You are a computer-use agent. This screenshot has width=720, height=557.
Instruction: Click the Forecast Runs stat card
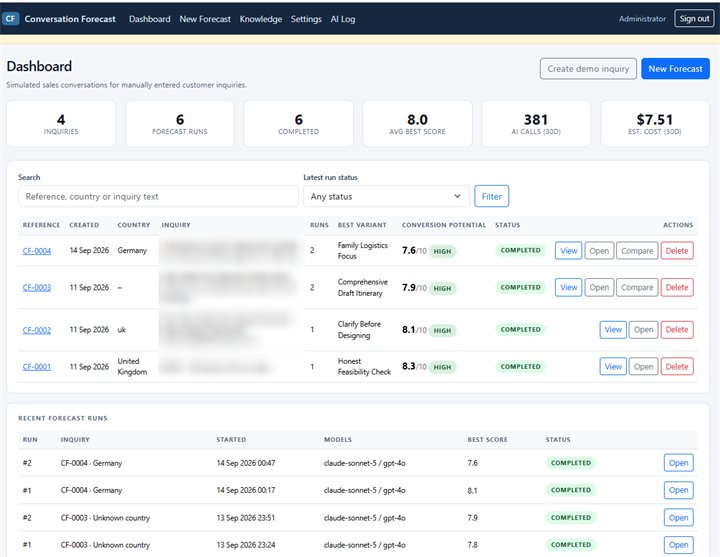pos(180,124)
